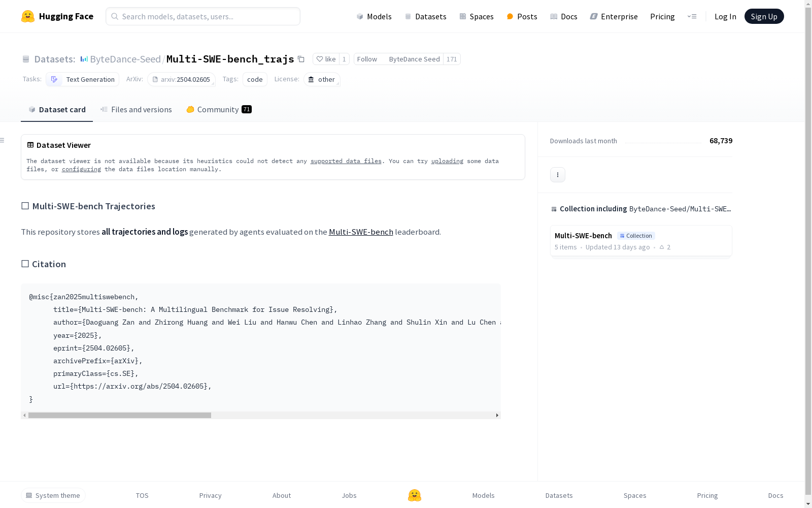812x508 pixels.
Task: Click the citation horizontal scrollbar thumb
Action: tap(120, 415)
